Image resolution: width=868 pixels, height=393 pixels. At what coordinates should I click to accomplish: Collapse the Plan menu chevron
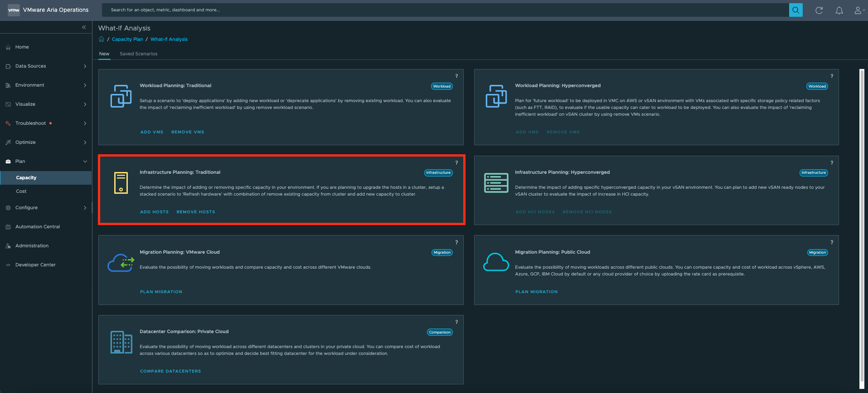(85, 162)
